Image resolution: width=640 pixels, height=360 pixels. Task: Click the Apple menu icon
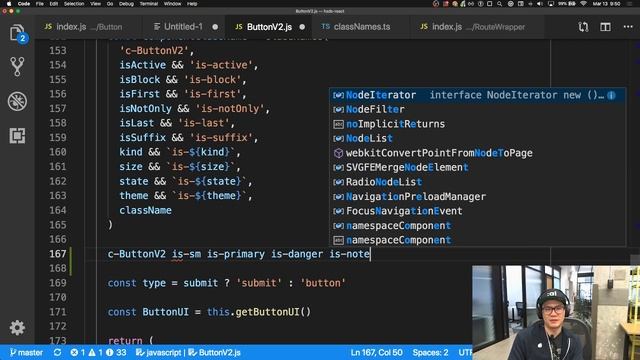(x=9, y=4)
